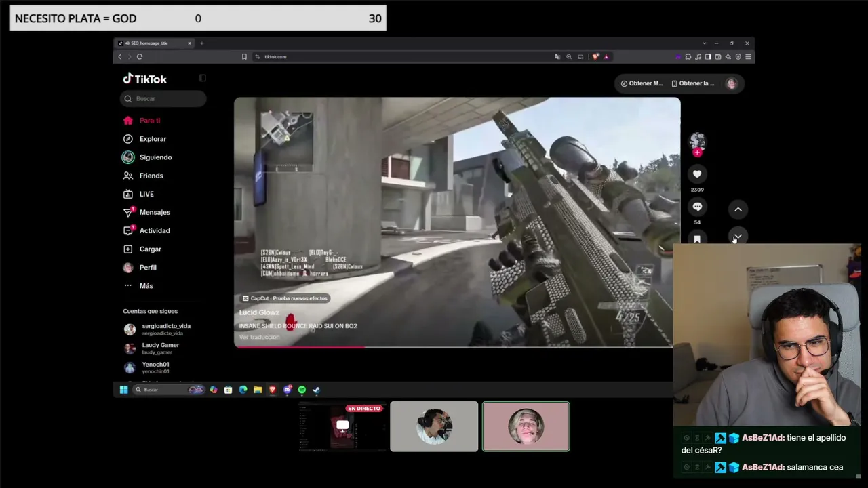Screen dimensions: 868x488
Task: Select the EN DIRECTO screen share thumbnail
Action: click(x=342, y=426)
